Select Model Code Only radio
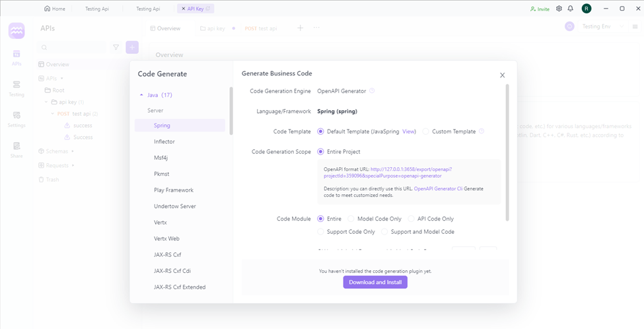This screenshot has height=329, width=644. pyautogui.click(x=351, y=219)
